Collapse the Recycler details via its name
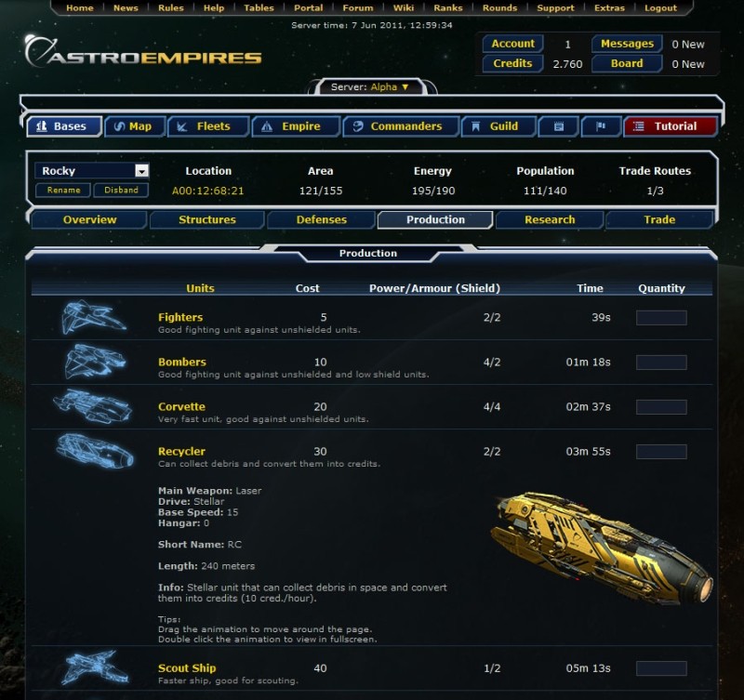Image resolution: width=744 pixels, height=700 pixels. [181, 452]
